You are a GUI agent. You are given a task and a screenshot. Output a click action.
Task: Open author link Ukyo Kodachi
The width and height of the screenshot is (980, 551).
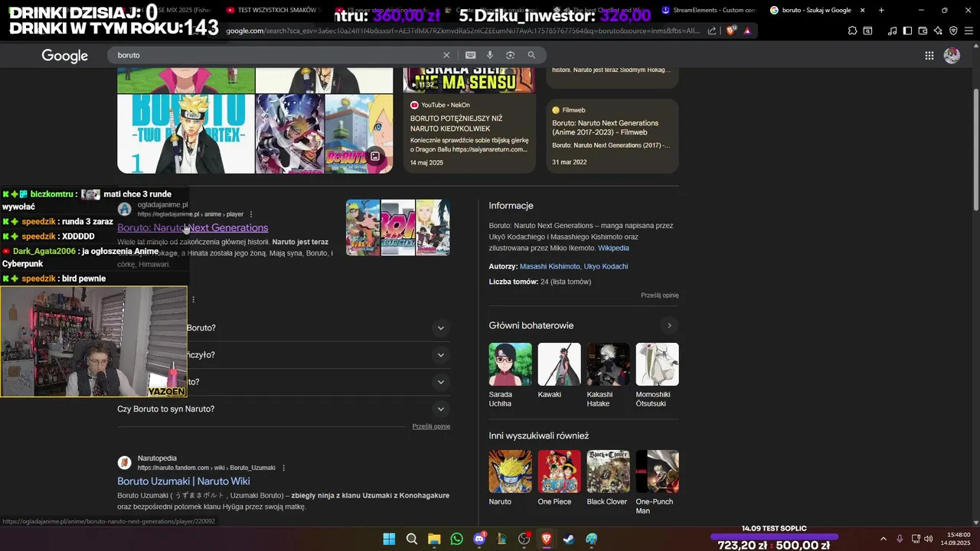pos(606,266)
